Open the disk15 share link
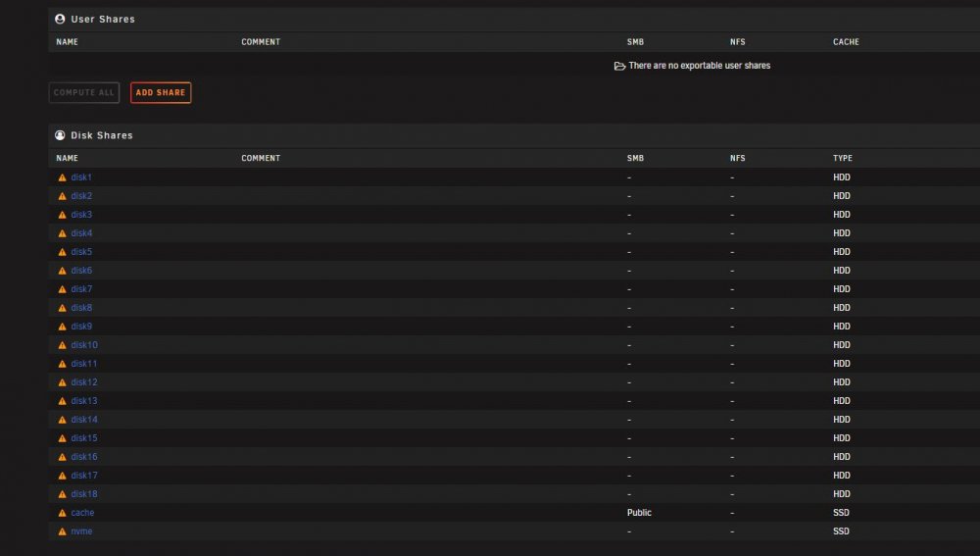 [x=84, y=437]
